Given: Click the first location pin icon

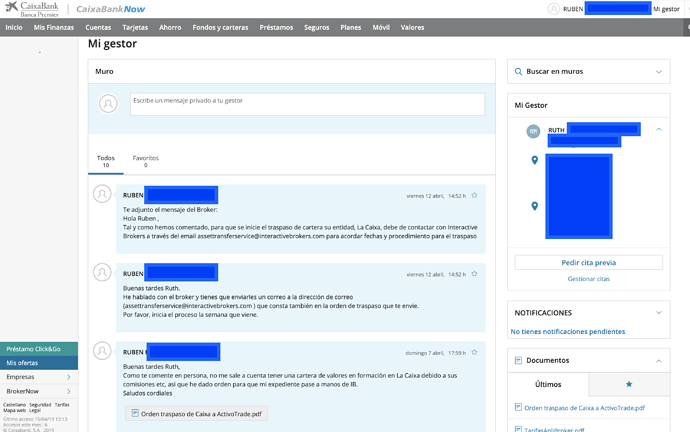Looking at the screenshot, I should pos(535,160).
